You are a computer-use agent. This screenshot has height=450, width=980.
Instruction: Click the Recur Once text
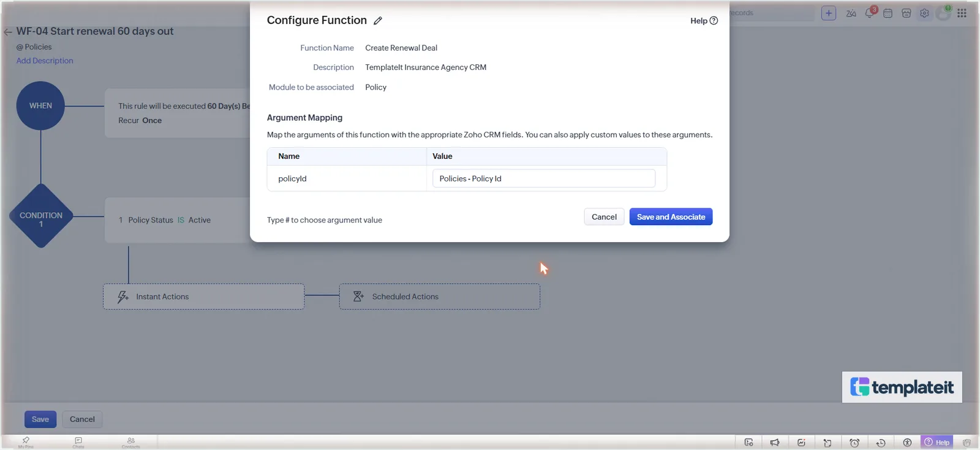click(140, 121)
